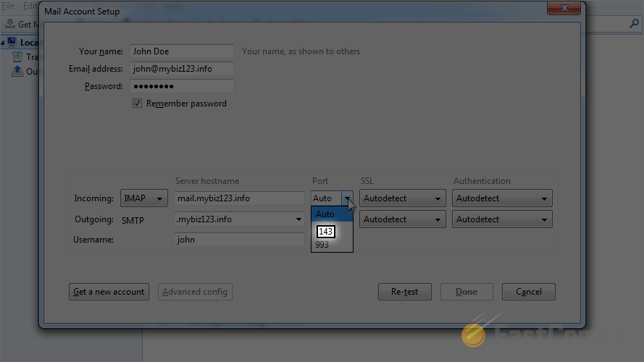Choose port 143 from the list
Viewport: 644px width, 362px height.
point(326,232)
